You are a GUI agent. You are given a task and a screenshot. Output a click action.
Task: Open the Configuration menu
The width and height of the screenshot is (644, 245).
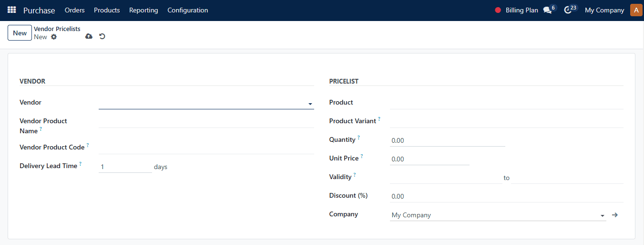coord(188,10)
